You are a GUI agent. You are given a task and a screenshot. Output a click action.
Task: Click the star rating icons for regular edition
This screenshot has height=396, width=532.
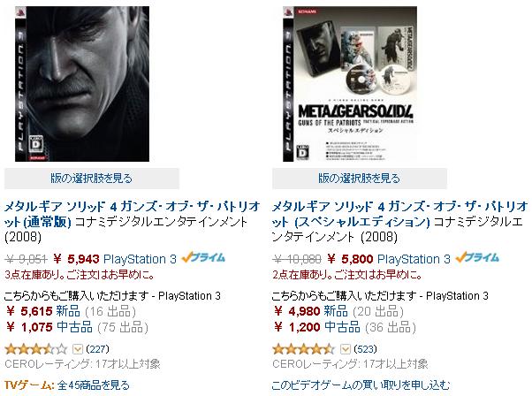click(36, 349)
